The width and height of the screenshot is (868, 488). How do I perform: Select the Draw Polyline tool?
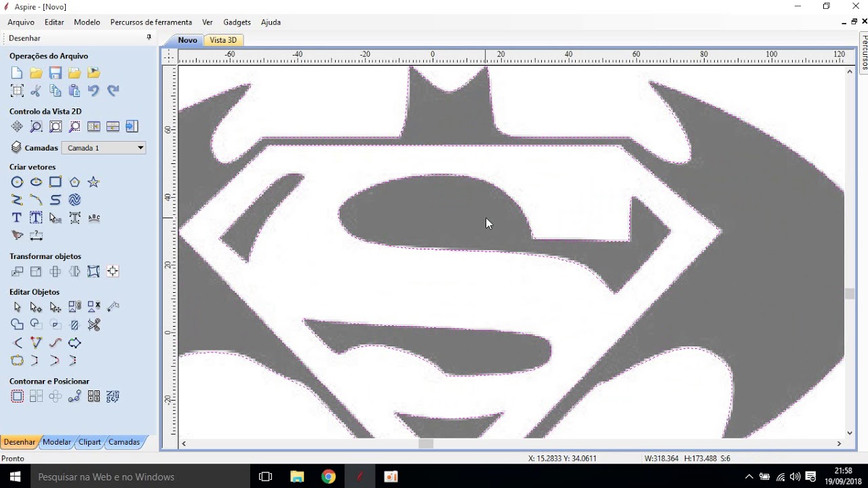tap(17, 200)
